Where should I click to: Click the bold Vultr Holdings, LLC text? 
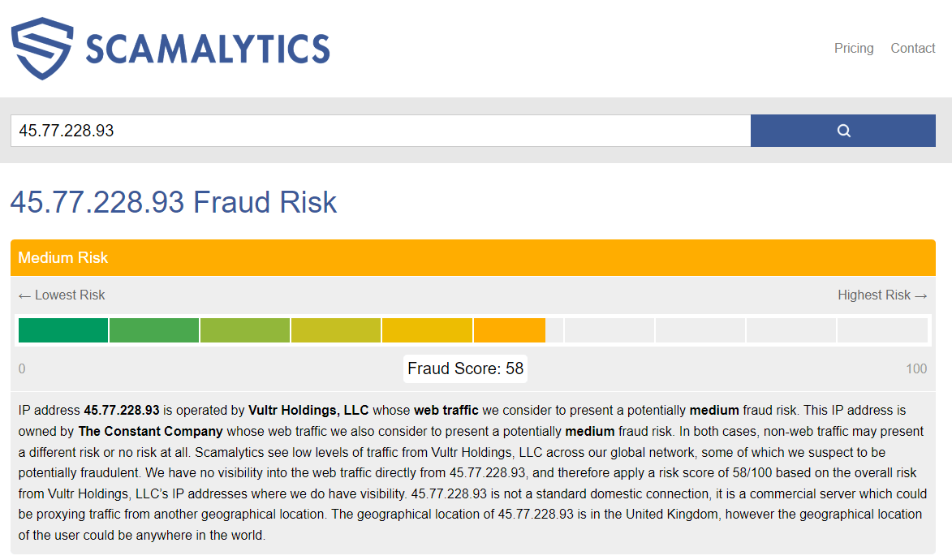click(308, 411)
